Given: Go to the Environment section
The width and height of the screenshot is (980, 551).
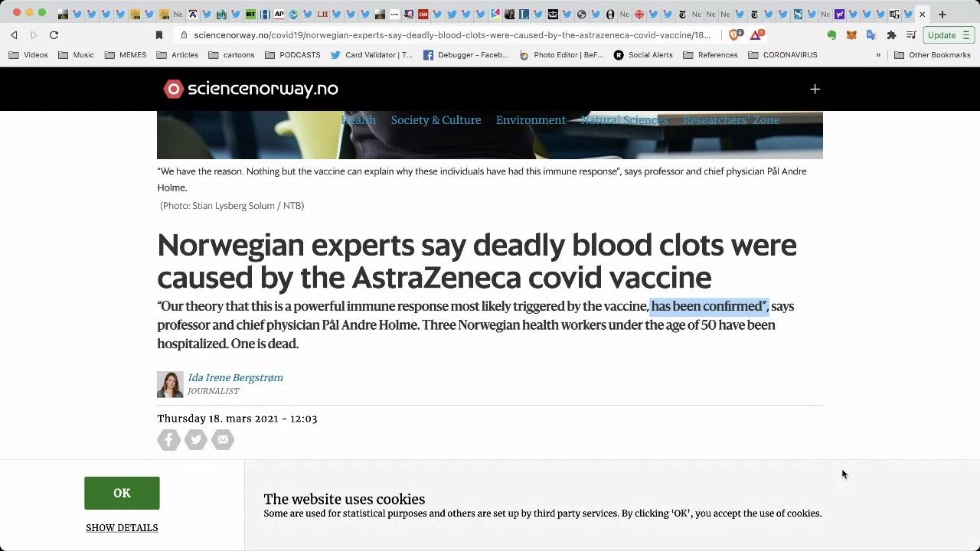Looking at the screenshot, I should pos(531,120).
